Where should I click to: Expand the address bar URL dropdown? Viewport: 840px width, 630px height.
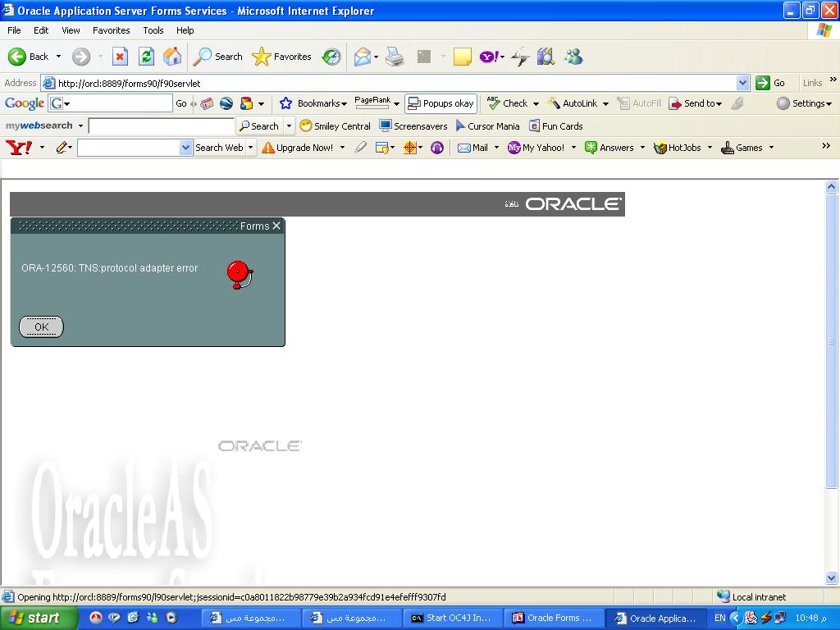742,83
